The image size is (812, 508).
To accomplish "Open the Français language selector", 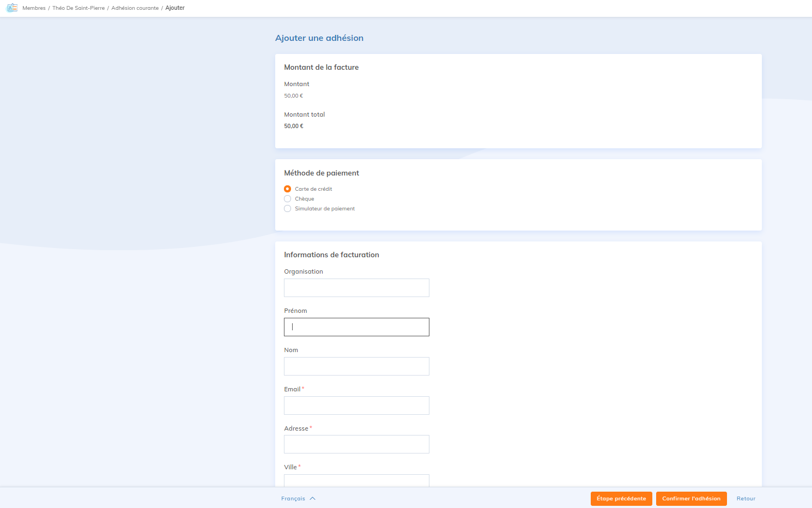I will click(x=294, y=499).
